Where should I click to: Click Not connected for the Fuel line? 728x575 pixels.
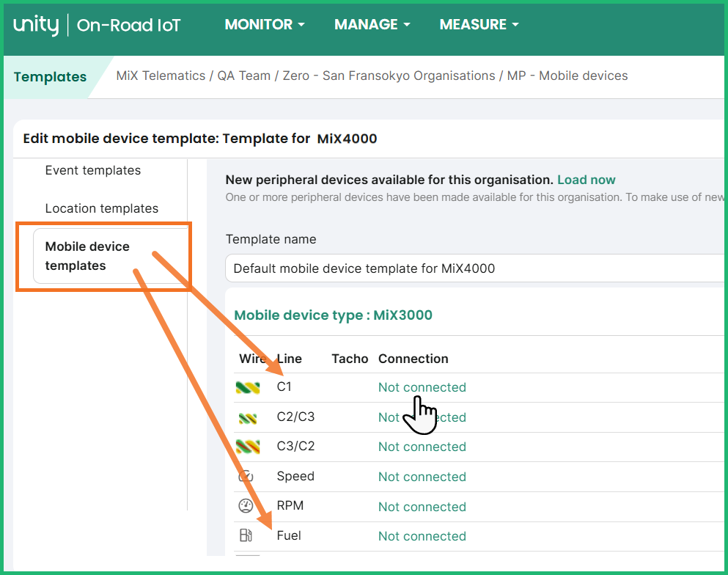pos(422,536)
